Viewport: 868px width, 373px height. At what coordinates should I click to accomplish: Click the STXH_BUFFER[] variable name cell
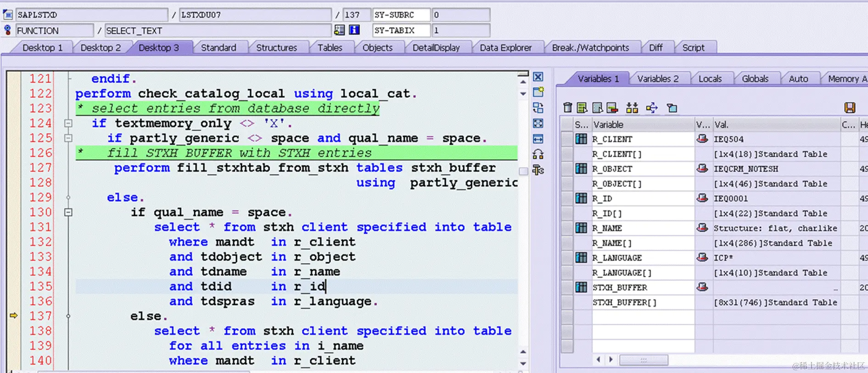(643, 302)
